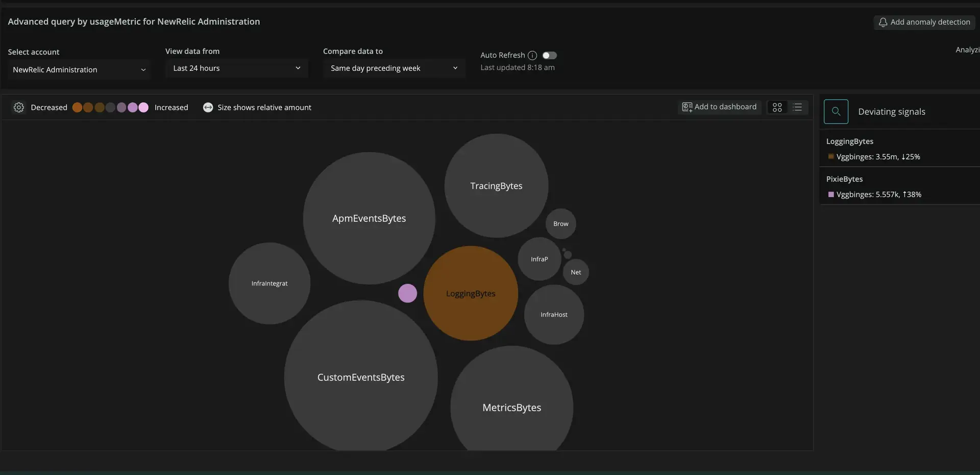Click the Add anomaly detection button

click(924, 22)
